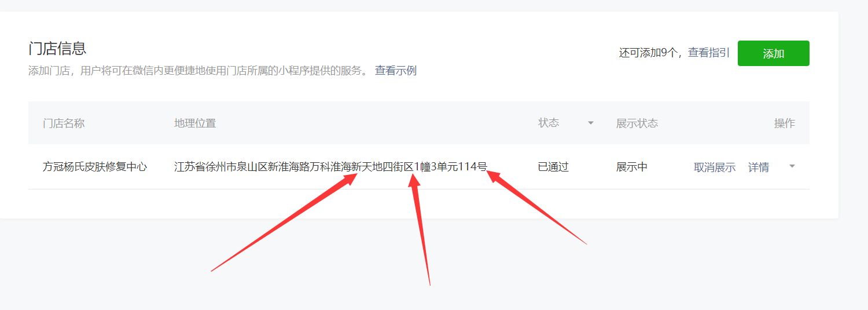Click the 展示中 display status value
Image resolution: width=868 pixels, height=310 pixels.
tap(632, 167)
